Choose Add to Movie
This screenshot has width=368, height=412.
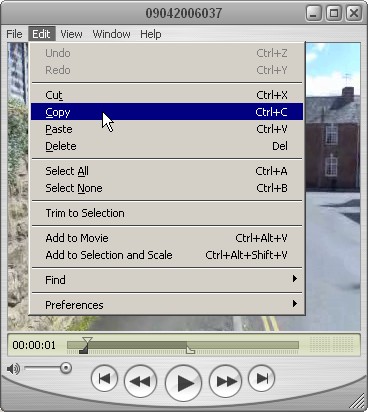[x=167, y=238]
